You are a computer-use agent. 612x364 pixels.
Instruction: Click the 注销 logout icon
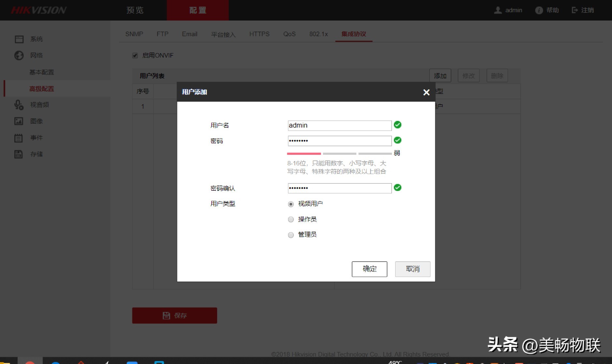click(575, 10)
